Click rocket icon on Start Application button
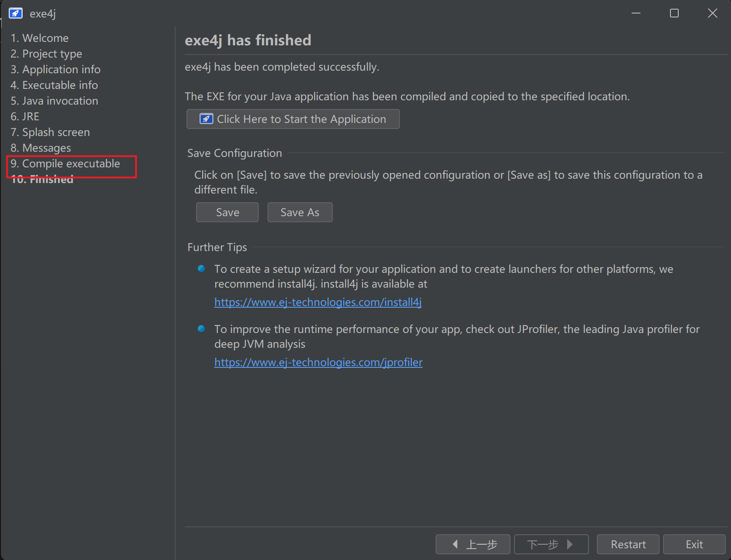 point(206,119)
